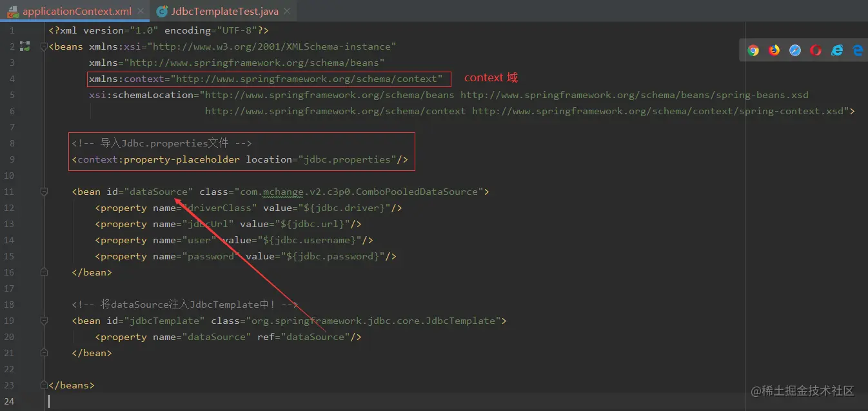Open preview in Internet Explorer icon
This screenshot has width=868, height=411.
click(837, 50)
